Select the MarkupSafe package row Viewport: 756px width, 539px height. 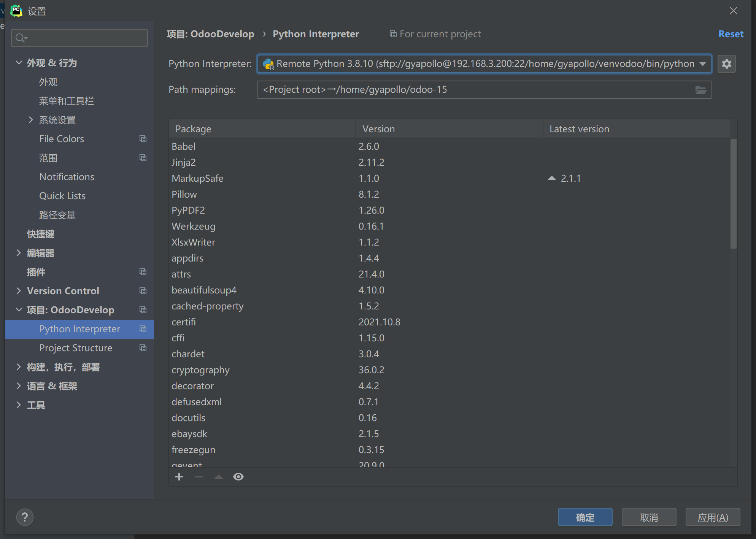pyautogui.click(x=449, y=178)
